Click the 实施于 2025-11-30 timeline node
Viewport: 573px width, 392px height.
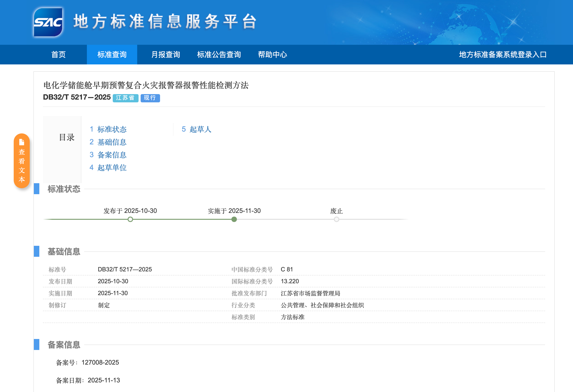coord(234,219)
